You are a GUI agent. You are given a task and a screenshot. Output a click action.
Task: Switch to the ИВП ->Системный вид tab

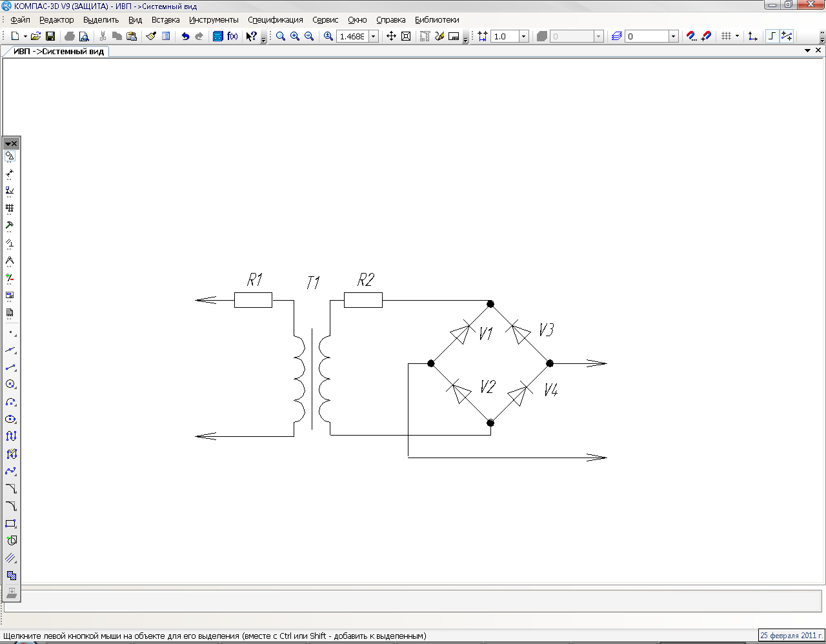[58, 52]
